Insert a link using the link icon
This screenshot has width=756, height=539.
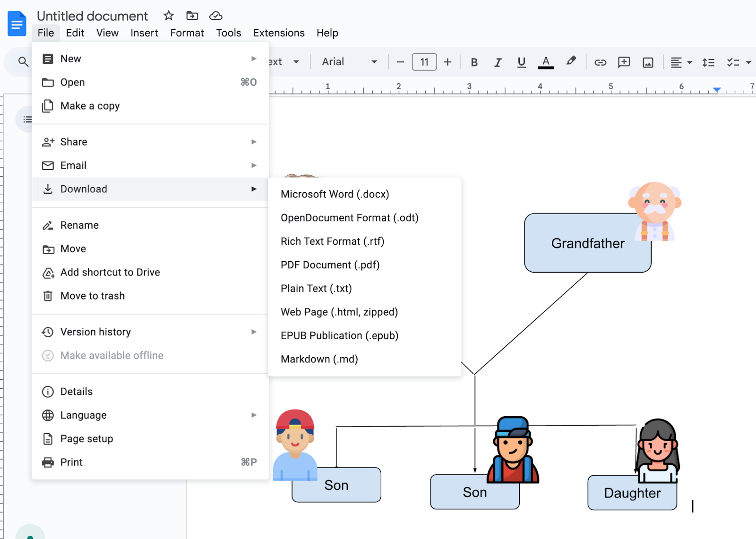pyautogui.click(x=600, y=62)
